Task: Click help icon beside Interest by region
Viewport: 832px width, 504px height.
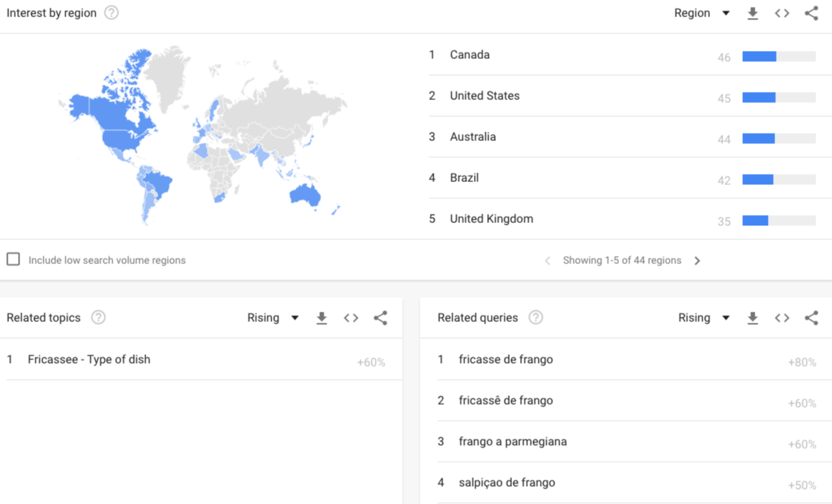Action: click(x=112, y=13)
